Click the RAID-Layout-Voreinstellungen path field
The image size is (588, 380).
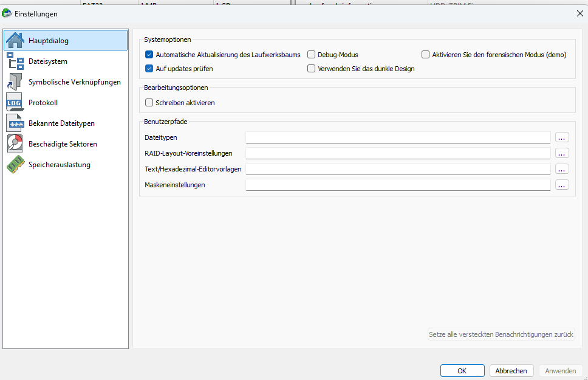pyautogui.click(x=398, y=153)
